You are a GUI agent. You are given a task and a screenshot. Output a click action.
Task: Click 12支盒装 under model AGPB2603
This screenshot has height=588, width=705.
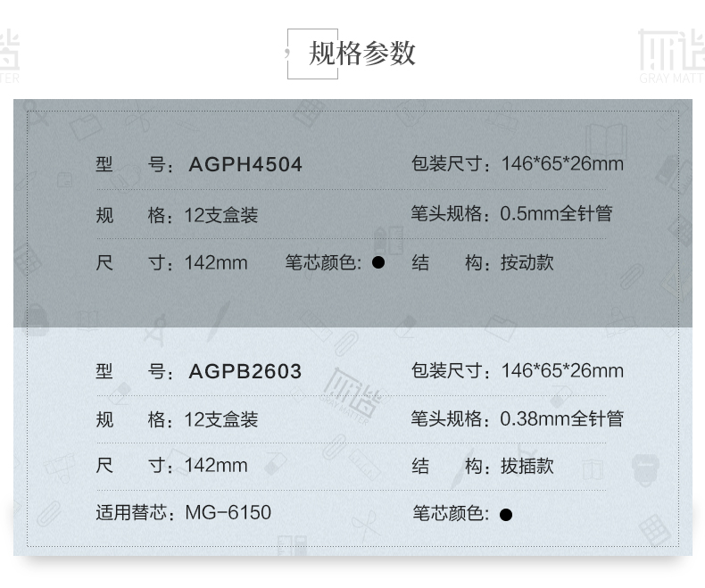pos(221,419)
